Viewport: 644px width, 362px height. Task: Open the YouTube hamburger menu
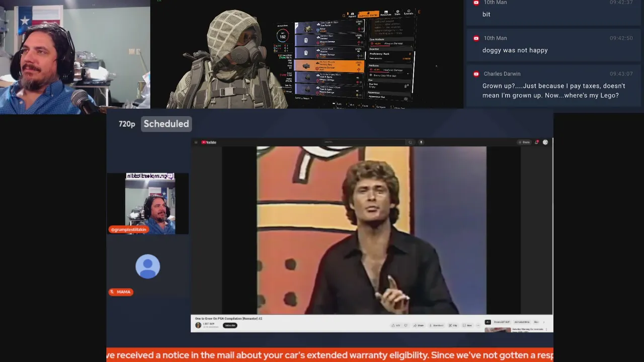(x=196, y=142)
